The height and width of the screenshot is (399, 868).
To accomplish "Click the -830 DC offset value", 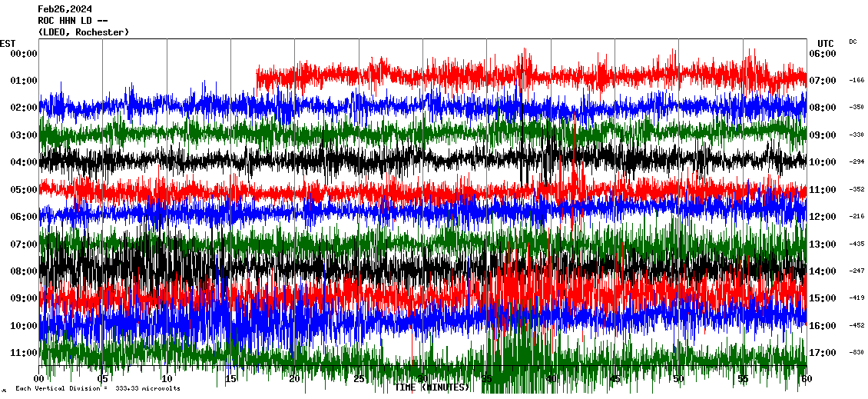I will (856, 352).
